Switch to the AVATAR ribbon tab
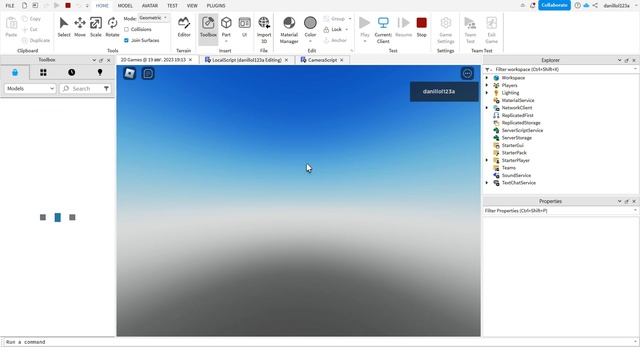 (x=150, y=6)
